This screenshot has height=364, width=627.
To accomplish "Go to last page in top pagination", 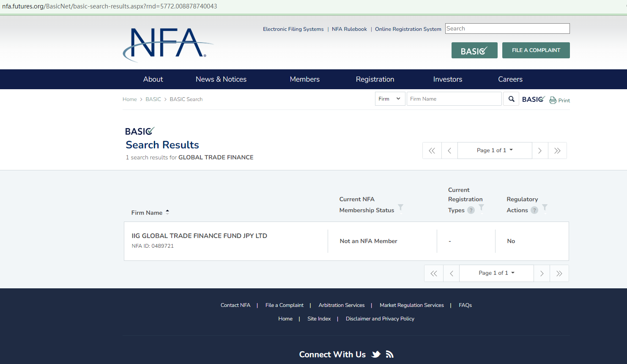I will 557,151.
